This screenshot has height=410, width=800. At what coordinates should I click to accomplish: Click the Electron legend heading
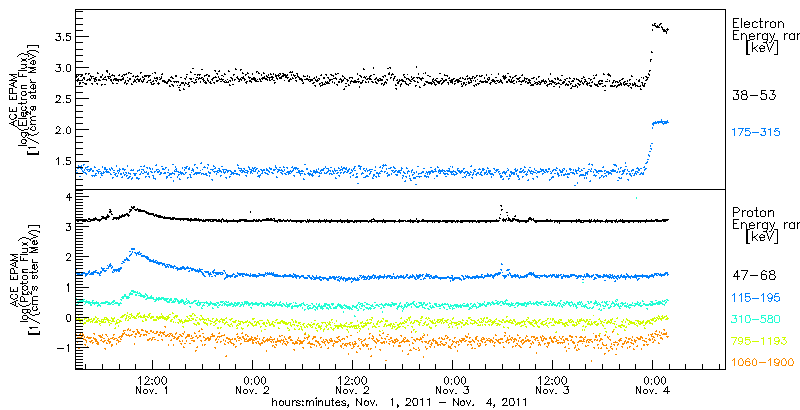tap(761, 23)
